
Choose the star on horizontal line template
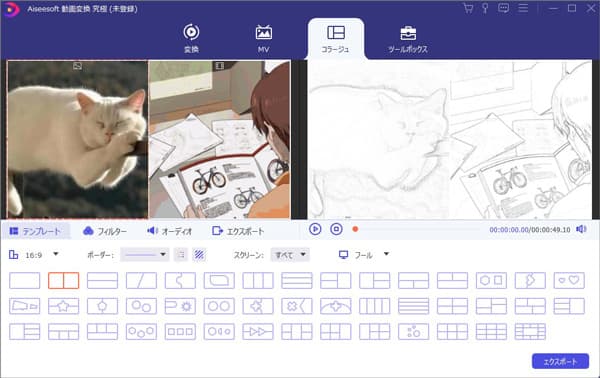[x=64, y=306]
